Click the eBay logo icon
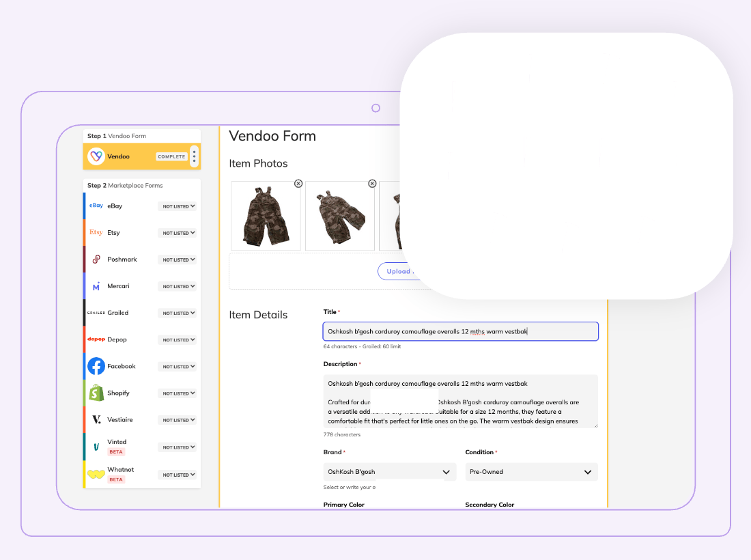 [x=96, y=206]
